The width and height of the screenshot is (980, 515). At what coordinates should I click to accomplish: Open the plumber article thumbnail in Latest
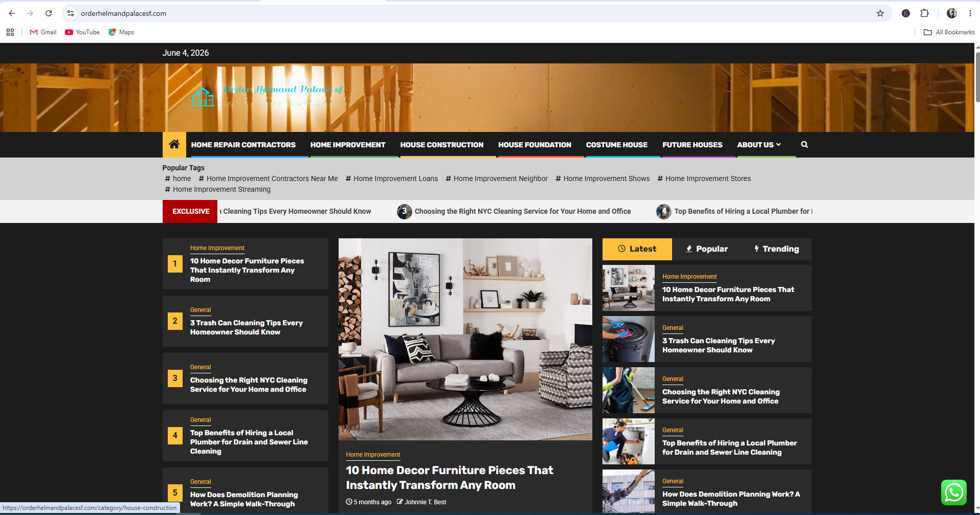(x=629, y=441)
